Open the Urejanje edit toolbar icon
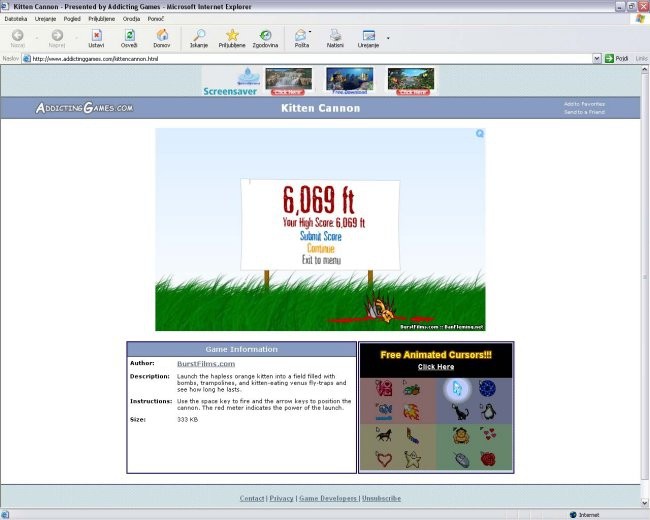Screen dimensions: 650x520 pyautogui.click(x=369, y=38)
